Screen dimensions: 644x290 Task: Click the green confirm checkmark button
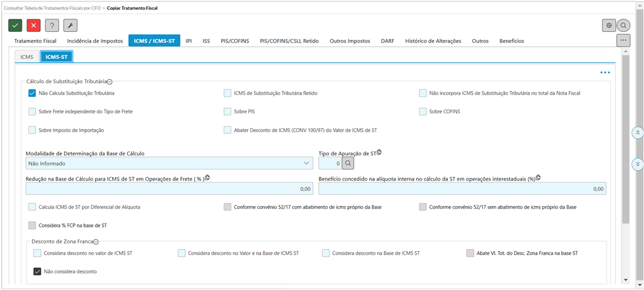pyautogui.click(x=15, y=25)
